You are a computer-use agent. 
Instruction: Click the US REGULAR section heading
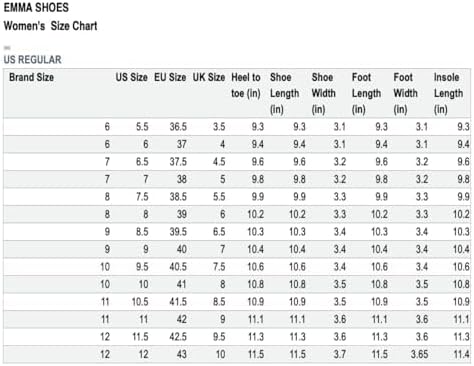tap(33, 60)
